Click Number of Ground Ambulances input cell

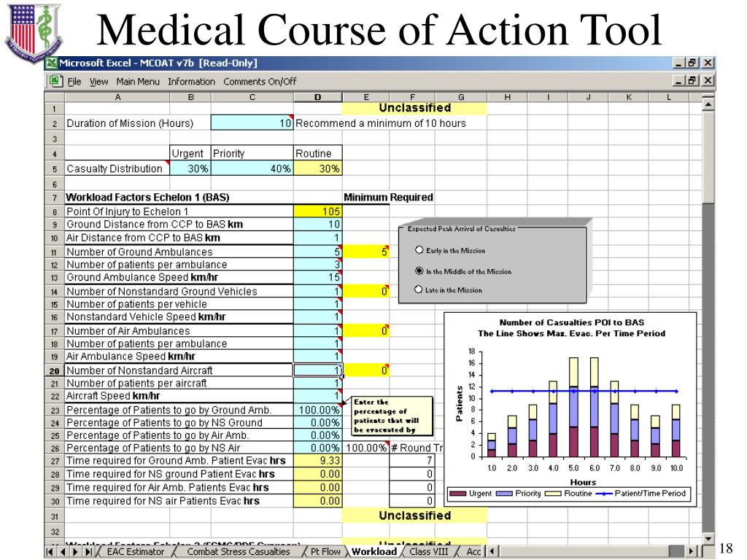318,252
